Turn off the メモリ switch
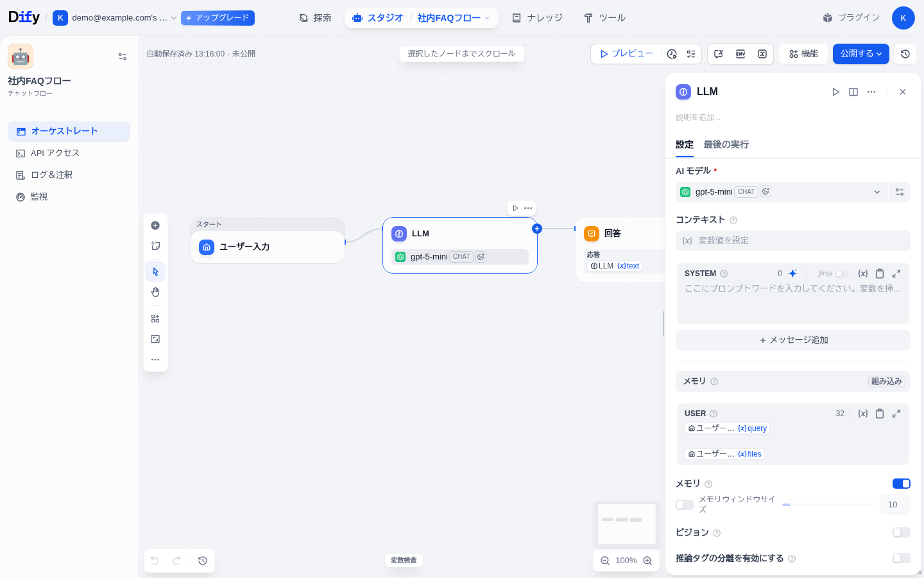 coord(902,484)
